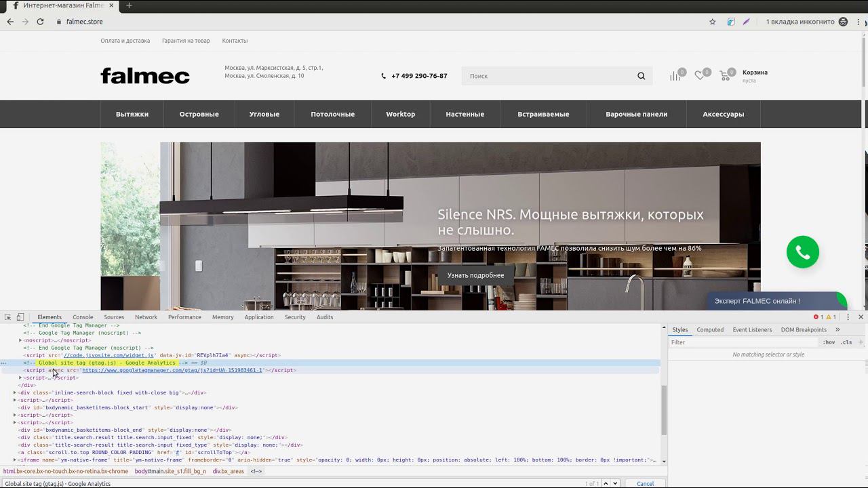Click the green phone callback button
This screenshot has width=868, height=488.
pos(803,252)
